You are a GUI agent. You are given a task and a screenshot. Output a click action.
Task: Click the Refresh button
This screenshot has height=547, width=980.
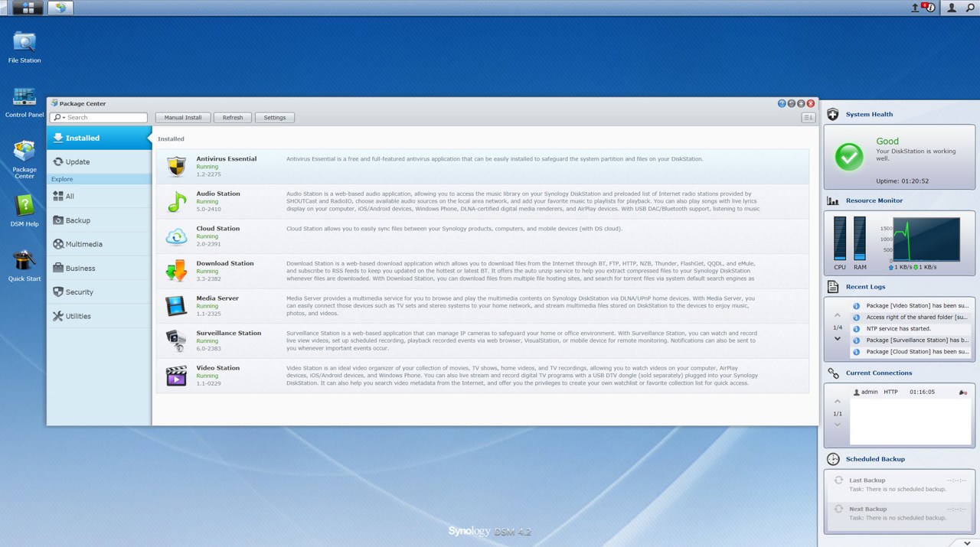point(233,118)
